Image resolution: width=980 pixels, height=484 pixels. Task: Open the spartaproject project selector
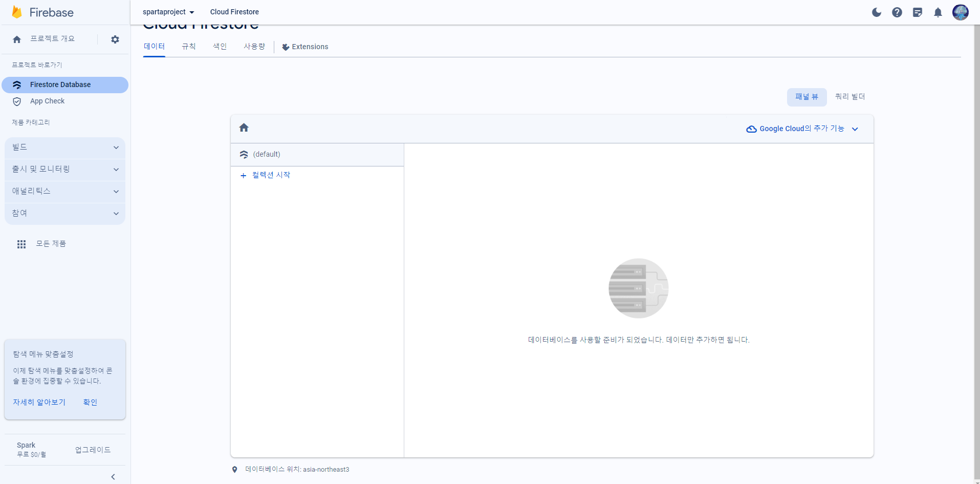168,12
